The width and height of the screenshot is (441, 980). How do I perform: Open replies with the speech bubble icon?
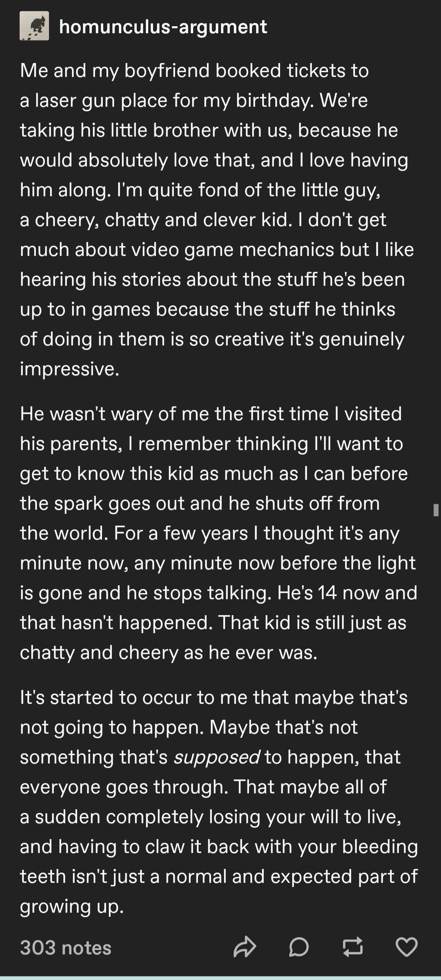(298, 947)
